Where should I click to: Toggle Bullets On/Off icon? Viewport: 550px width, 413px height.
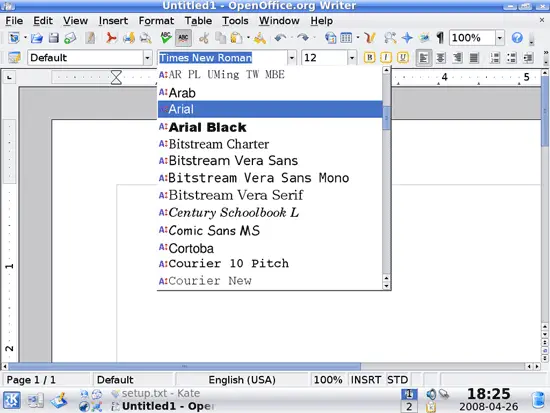511,58
